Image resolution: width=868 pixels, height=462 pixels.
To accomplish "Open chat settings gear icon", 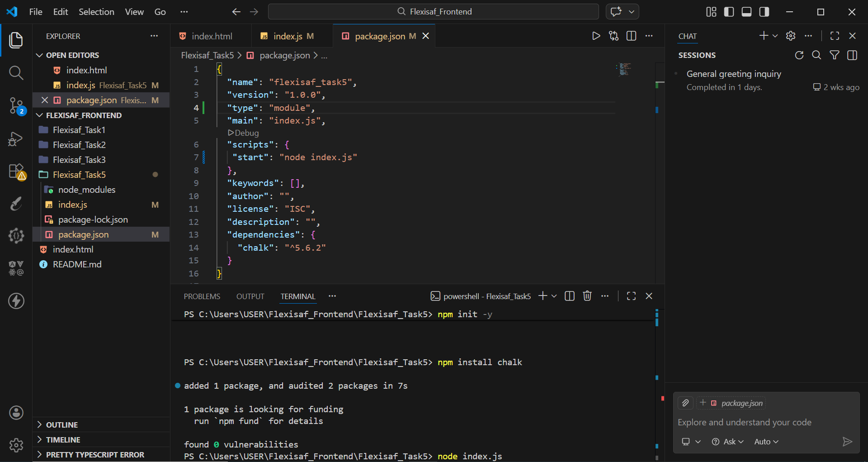I will coord(791,36).
